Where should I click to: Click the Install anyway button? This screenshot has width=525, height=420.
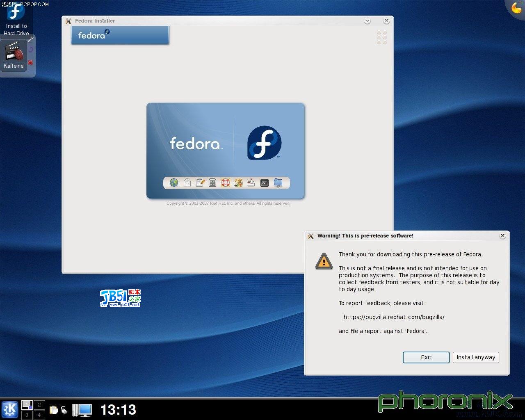(x=476, y=357)
